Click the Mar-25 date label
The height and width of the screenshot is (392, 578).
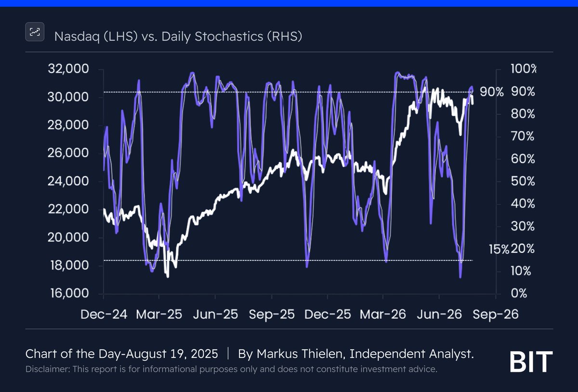click(x=159, y=314)
